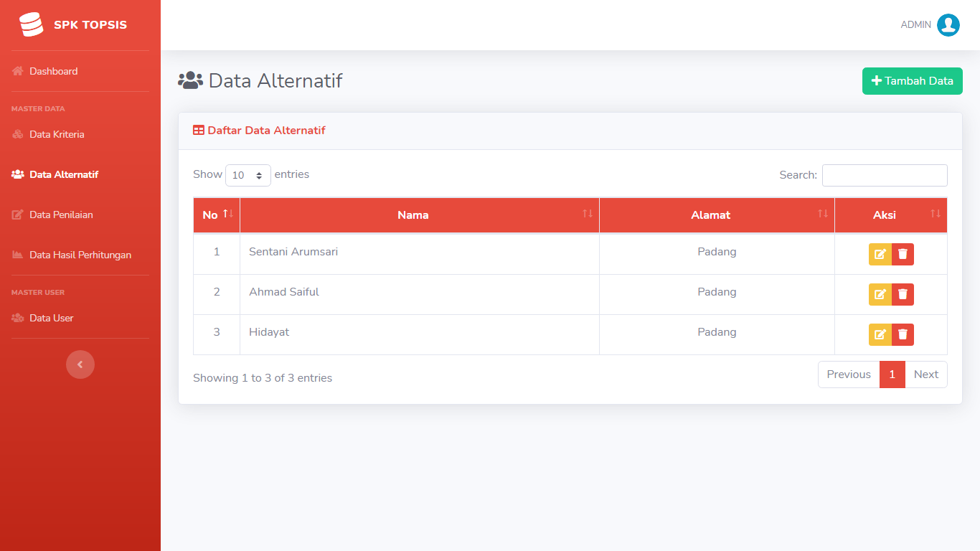Click the Data User cog icon
This screenshot has width=980, height=551.
tap(18, 318)
